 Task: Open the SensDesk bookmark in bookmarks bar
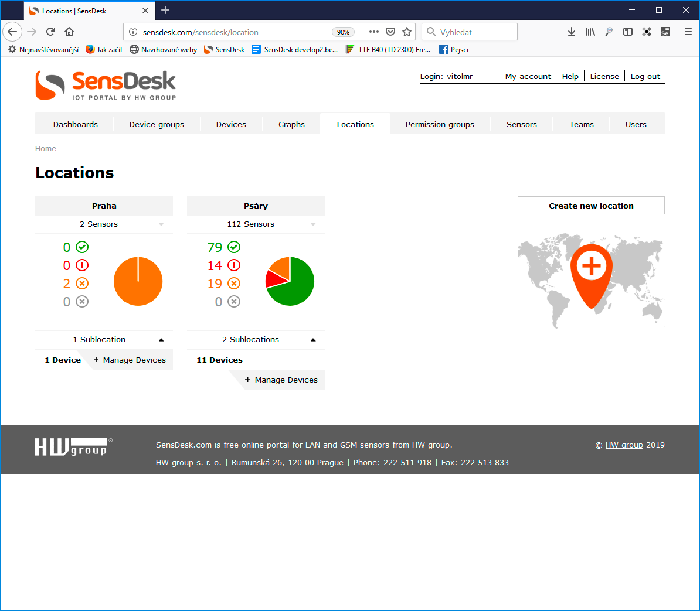pos(224,50)
